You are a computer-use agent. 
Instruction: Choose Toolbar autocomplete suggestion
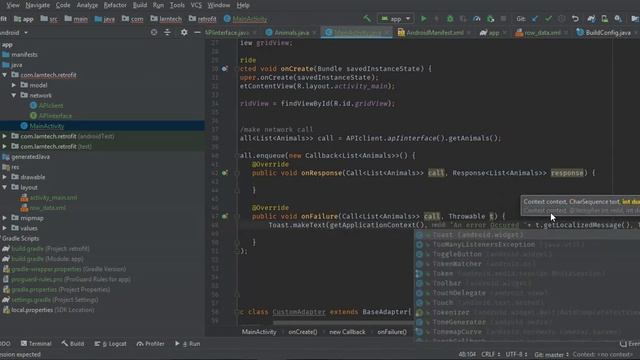(x=527, y=283)
